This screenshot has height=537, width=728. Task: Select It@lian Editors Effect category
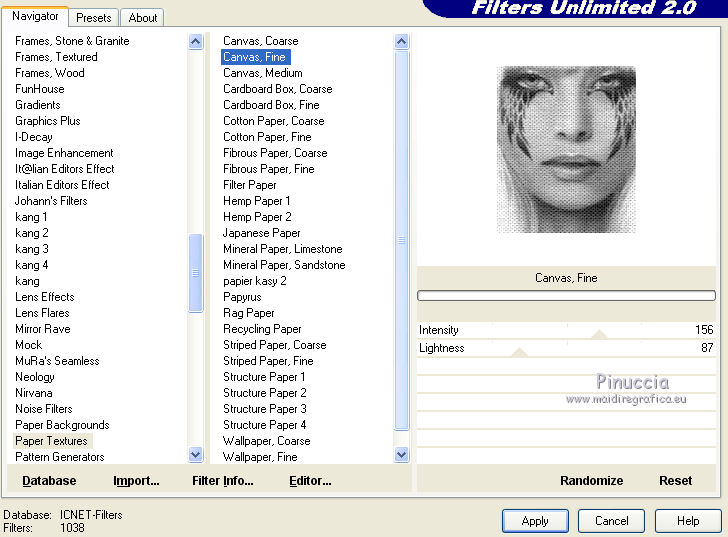coord(65,169)
